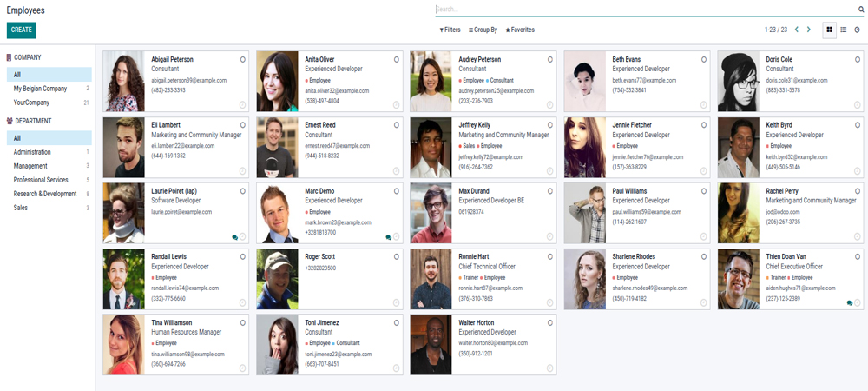This screenshot has height=391, width=868.
Task: Select My Belgian Company in sidebar
Action: pos(40,89)
